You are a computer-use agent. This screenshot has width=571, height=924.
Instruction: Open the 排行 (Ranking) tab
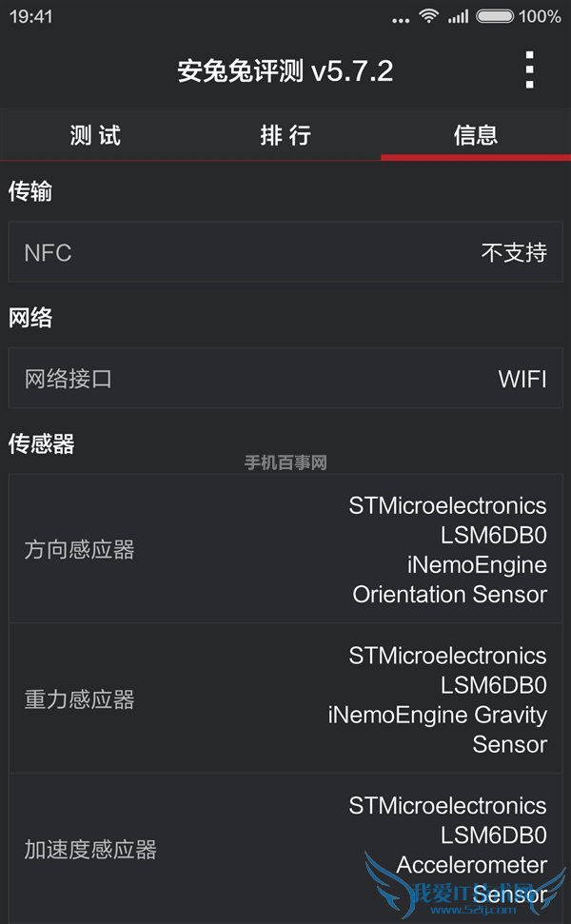[x=285, y=135]
